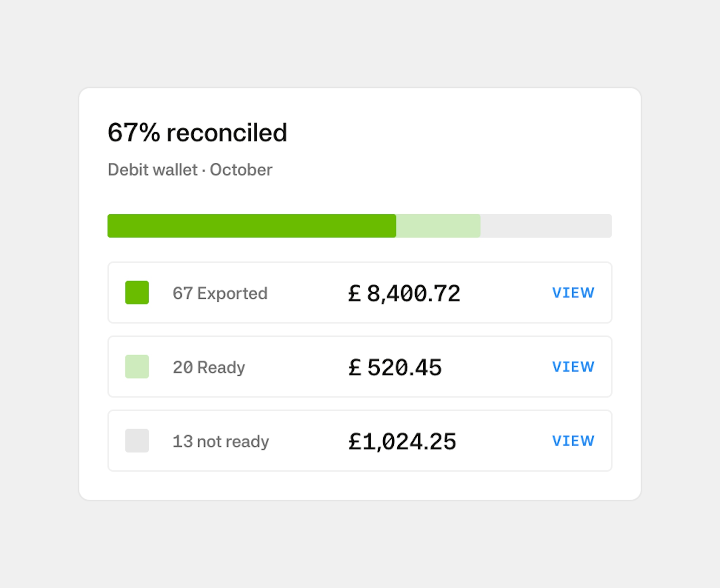Image resolution: width=720 pixels, height=588 pixels.
Task: Click the grey not ready status swatch
Action: tap(136, 441)
